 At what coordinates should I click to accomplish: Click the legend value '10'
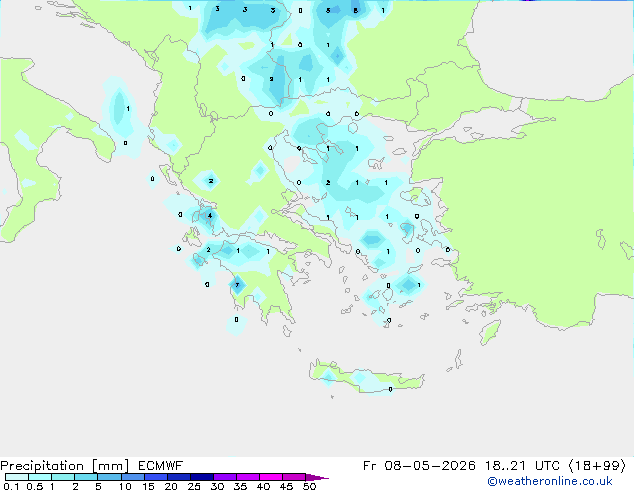tap(125, 486)
